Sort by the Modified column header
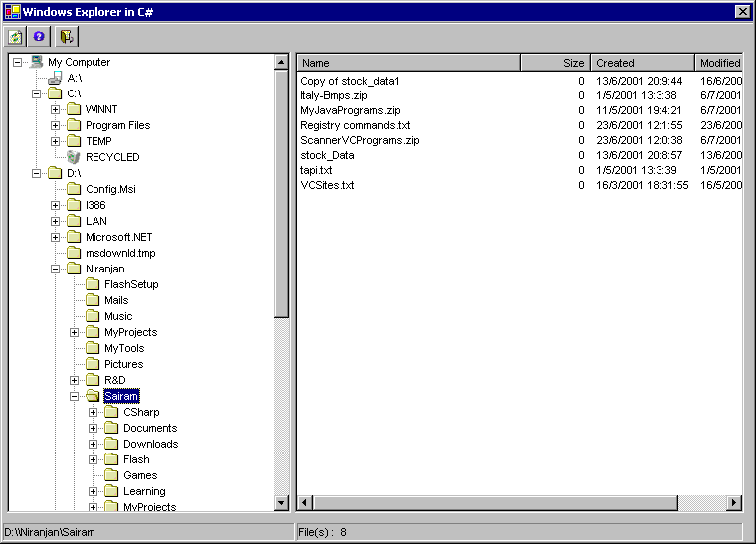The height and width of the screenshot is (544, 756). 719,63
